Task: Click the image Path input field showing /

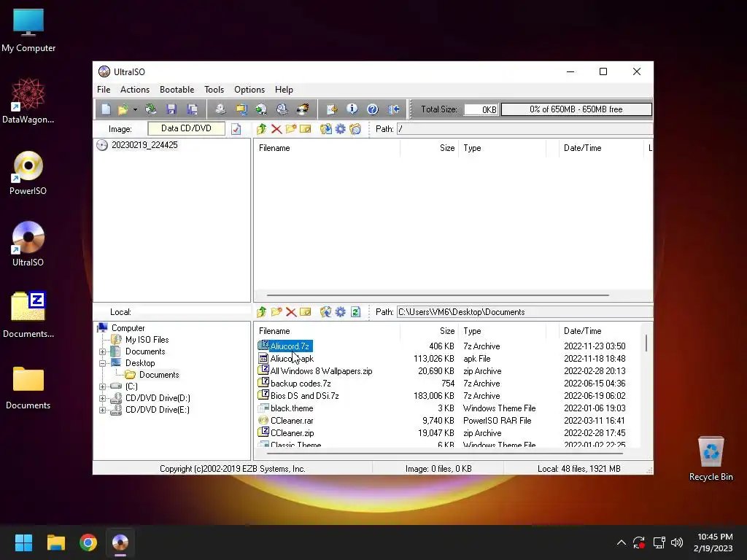Action: click(x=525, y=129)
